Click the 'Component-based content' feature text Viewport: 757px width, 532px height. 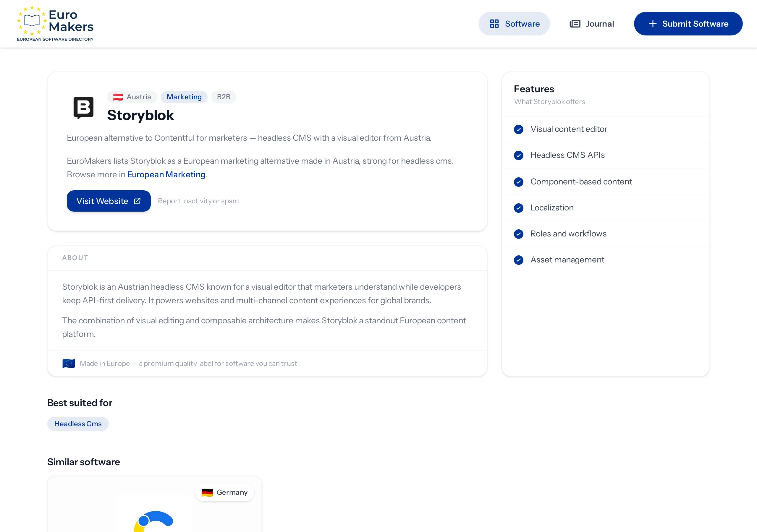[581, 182]
